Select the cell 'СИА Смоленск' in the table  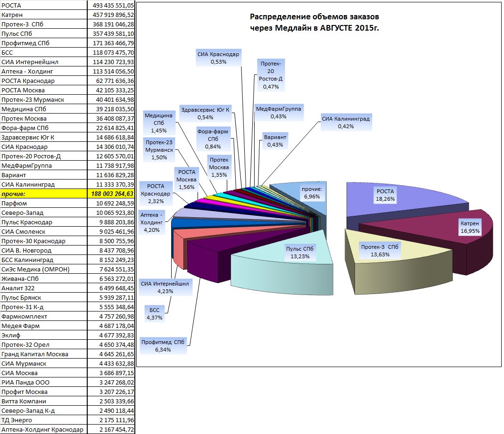click(x=44, y=231)
